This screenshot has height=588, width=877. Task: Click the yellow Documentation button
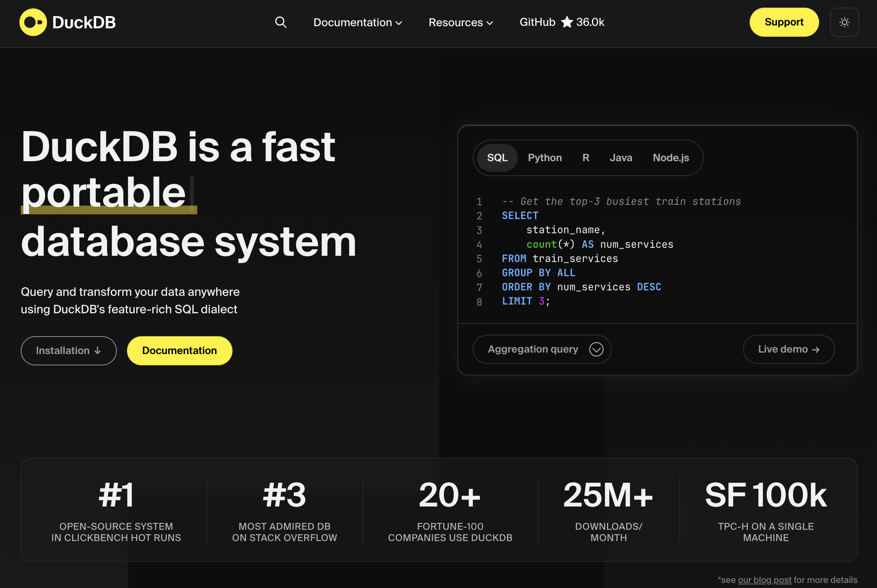click(x=179, y=351)
